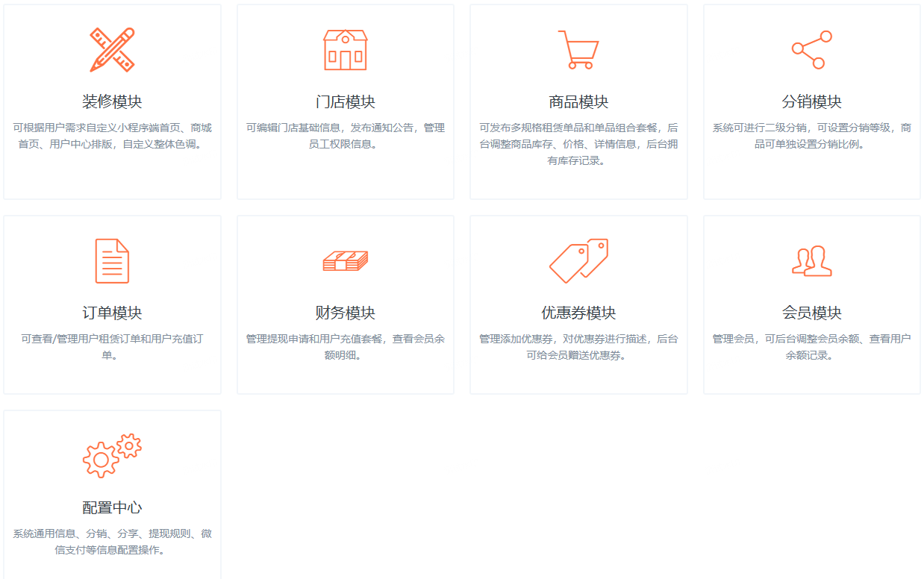Image resolution: width=924 pixels, height=579 pixels.
Task: Click the 配置中心 description text
Action: 112,542
